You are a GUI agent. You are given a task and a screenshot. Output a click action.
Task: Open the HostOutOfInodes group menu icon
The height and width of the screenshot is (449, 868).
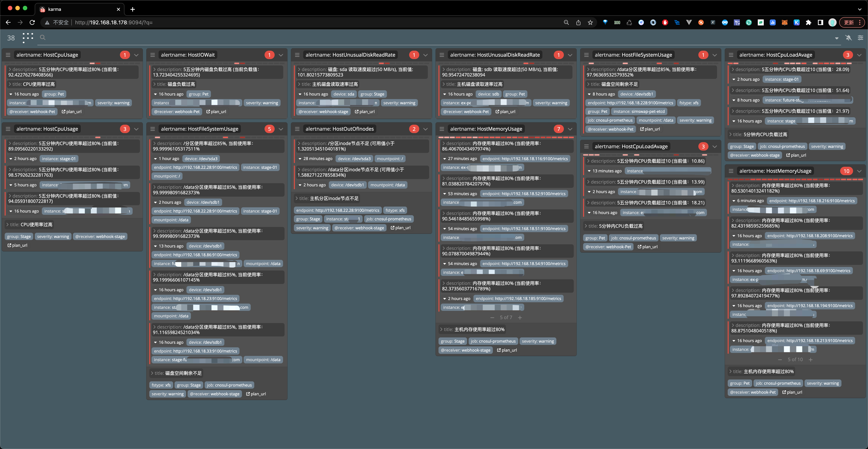297,129
